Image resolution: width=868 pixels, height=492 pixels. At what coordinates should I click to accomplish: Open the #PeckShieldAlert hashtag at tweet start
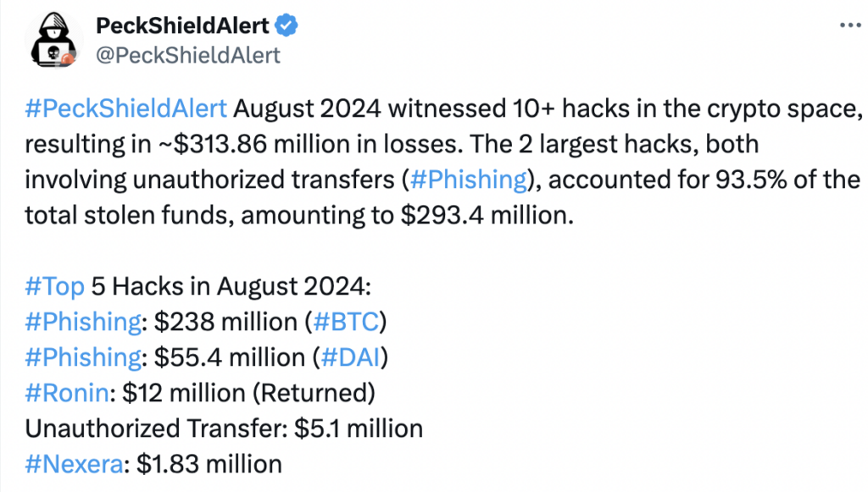click(x=126, y=108)
